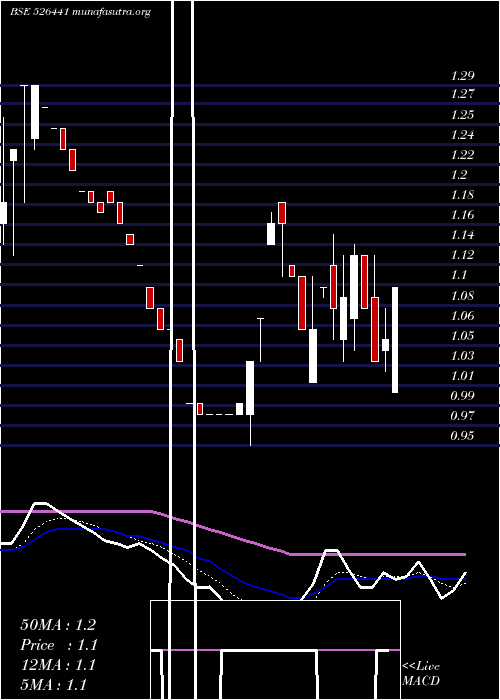Click the last white candle at the right end
Image resolution: width=500 pixels, height=700 pixels.
click(395, 340)
